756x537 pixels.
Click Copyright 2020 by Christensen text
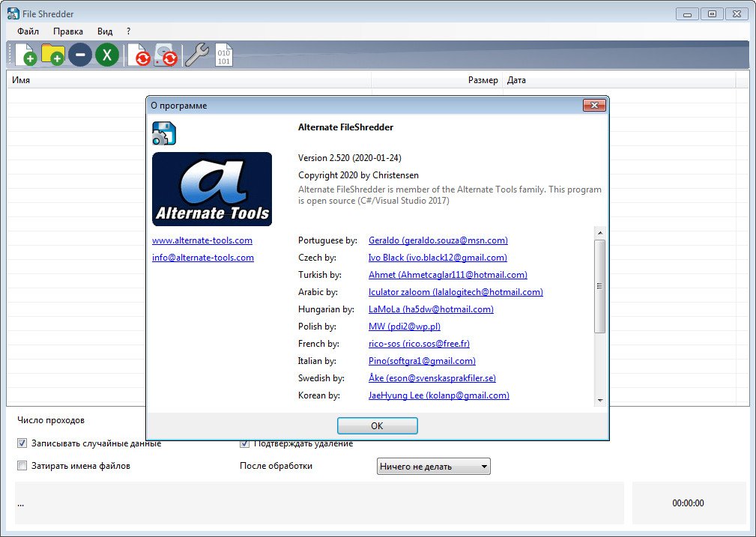click(358, 175)
